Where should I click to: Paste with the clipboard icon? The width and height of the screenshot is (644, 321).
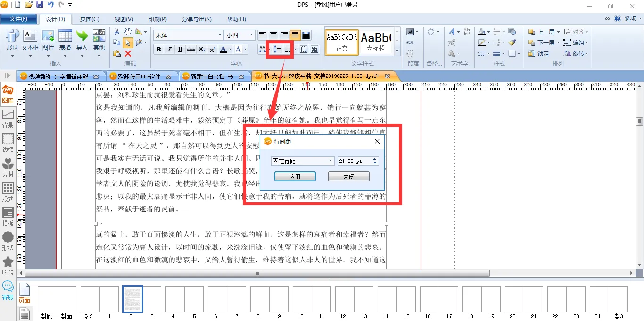pyautogui.click(x=116, y=53)
